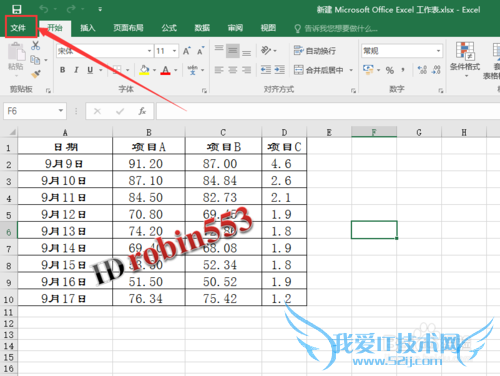This screenshot has width=500, height=376.
Task: Click the Decrease Indent icon
Action: (266, 70)
